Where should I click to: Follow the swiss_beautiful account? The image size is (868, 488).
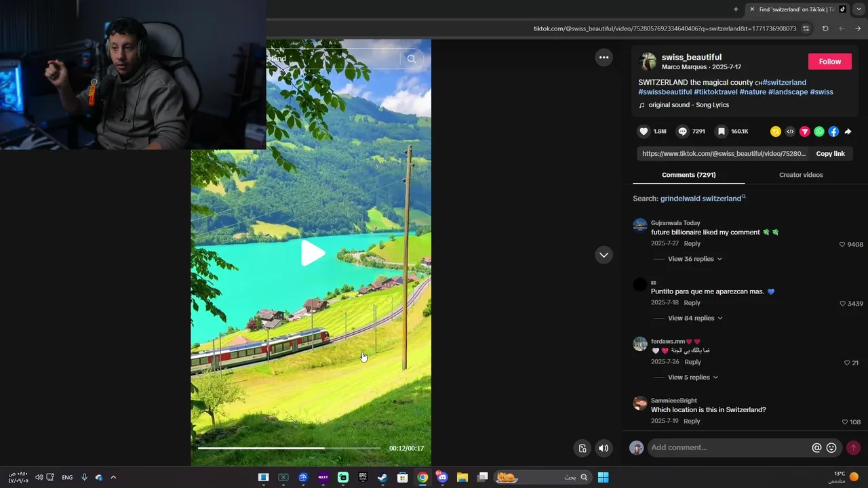click(829, 61)
